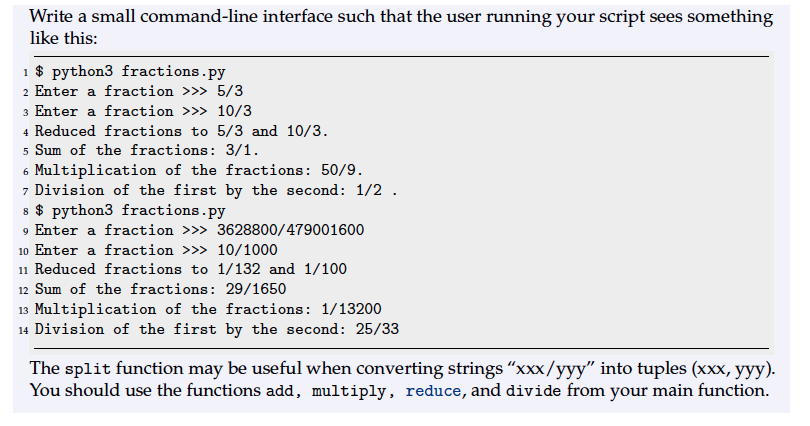Click line number 1 in code listing

click(x=25, y=72)
